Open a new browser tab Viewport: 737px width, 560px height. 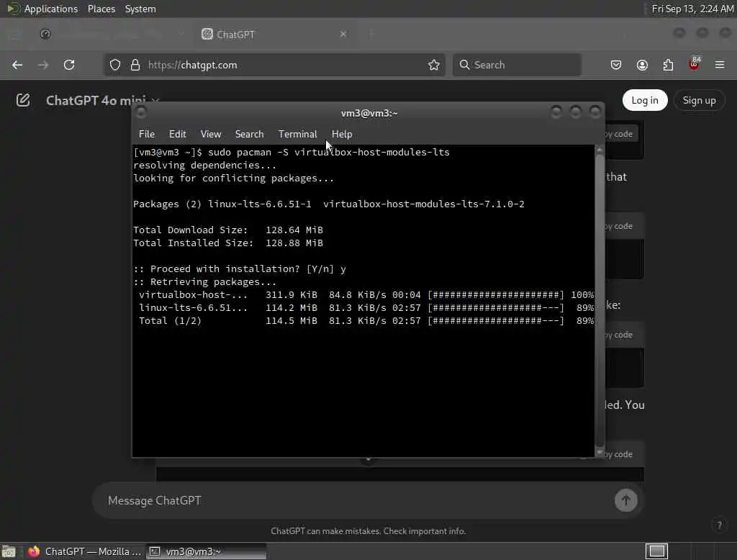pos(371,34)
